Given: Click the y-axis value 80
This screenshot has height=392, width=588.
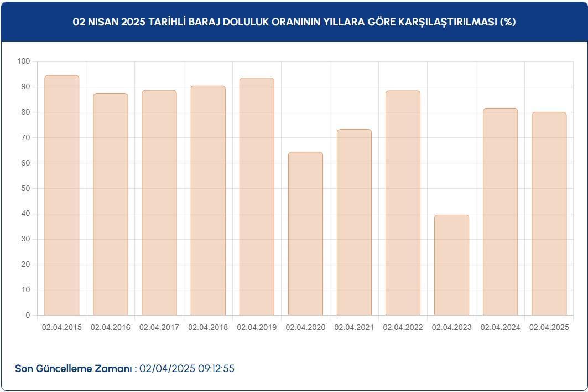Looking at the screenshot, I should coord(26,112).
